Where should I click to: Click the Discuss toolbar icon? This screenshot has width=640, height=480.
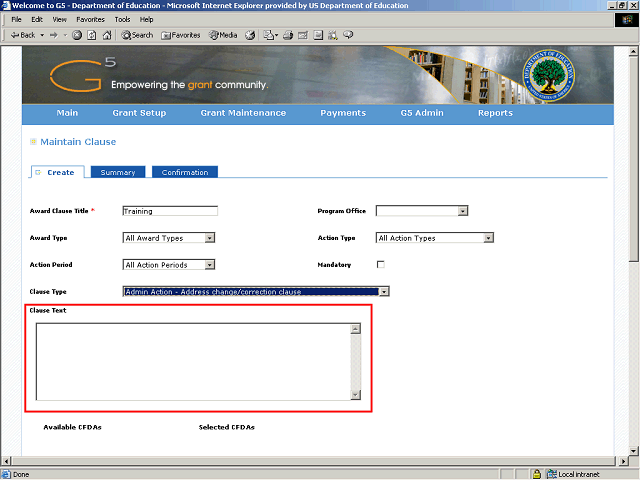pyautogui.click(x=318, y=36)
